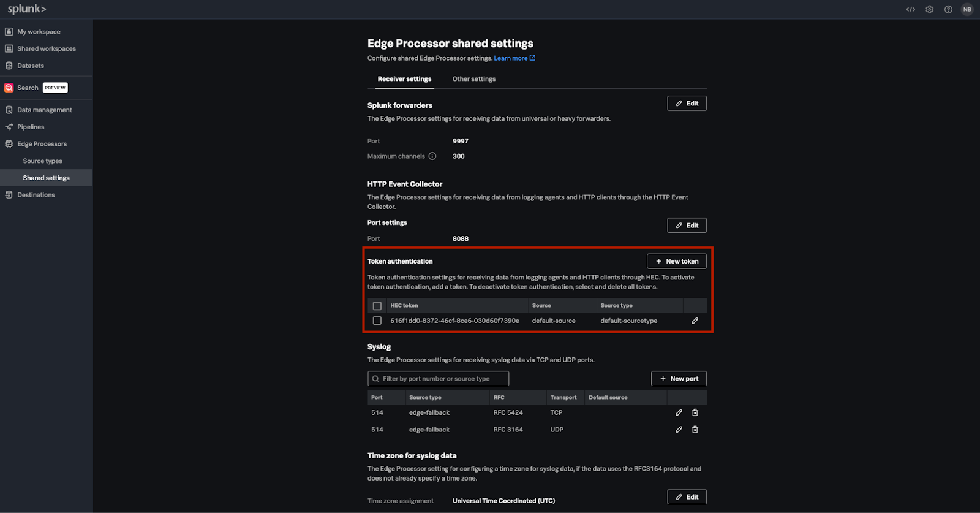This screenshot has height=513, width=980.
Task: Click the New port button
Action: tap(679, 379)
